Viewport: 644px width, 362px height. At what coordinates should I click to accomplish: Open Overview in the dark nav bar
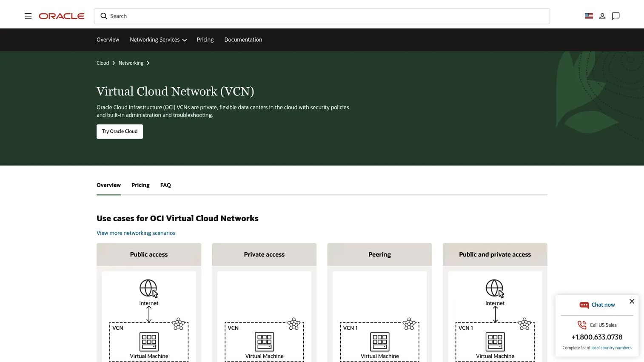[x=108, y=40]
